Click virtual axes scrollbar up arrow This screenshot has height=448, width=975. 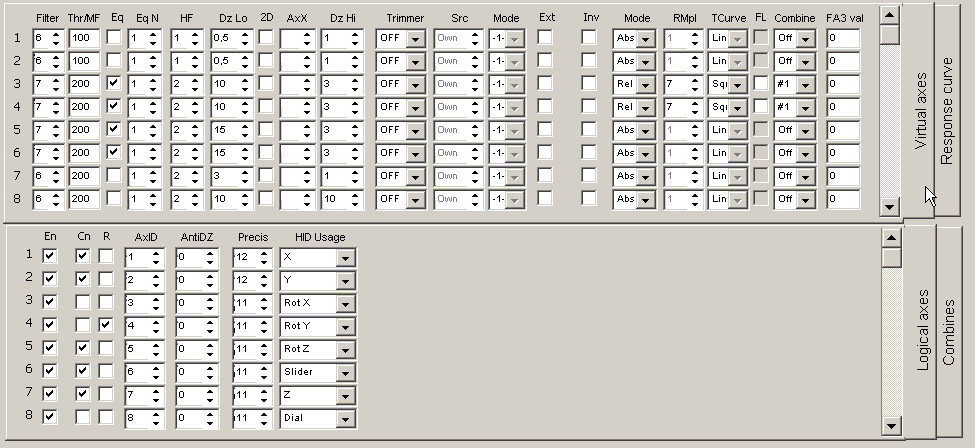coord(890,16)
